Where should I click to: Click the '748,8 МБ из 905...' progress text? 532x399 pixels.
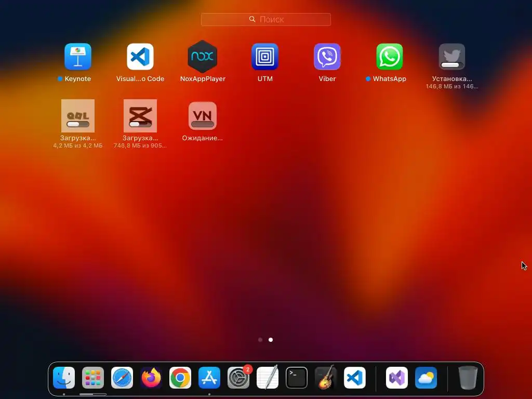coord(140,145)
